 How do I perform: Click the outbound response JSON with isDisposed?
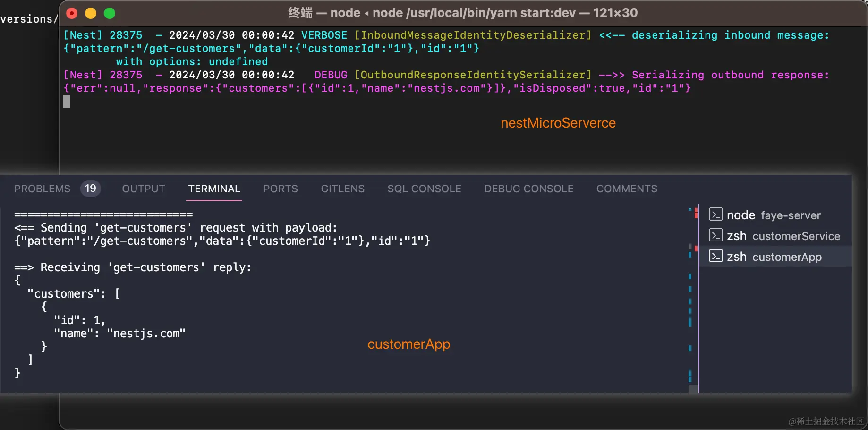(377, 88)
